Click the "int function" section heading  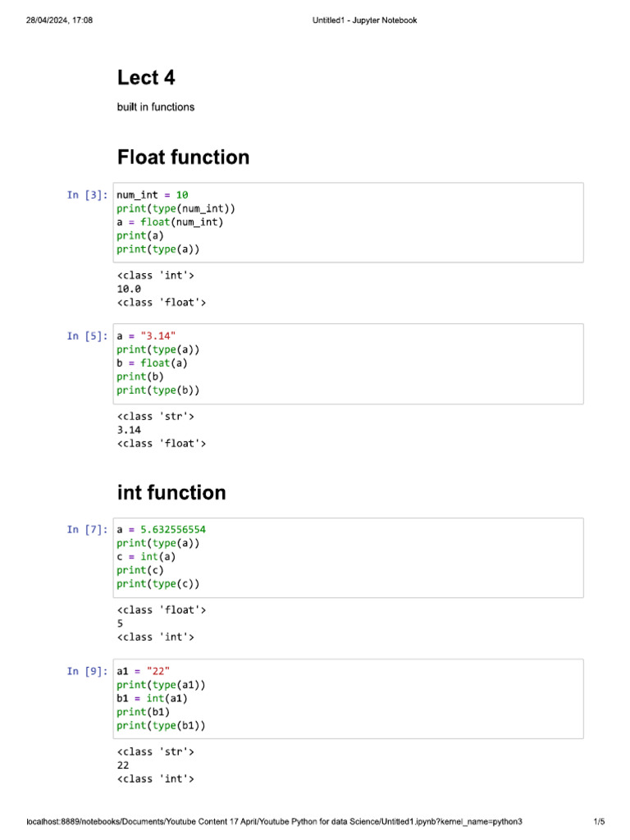point(171,492)
